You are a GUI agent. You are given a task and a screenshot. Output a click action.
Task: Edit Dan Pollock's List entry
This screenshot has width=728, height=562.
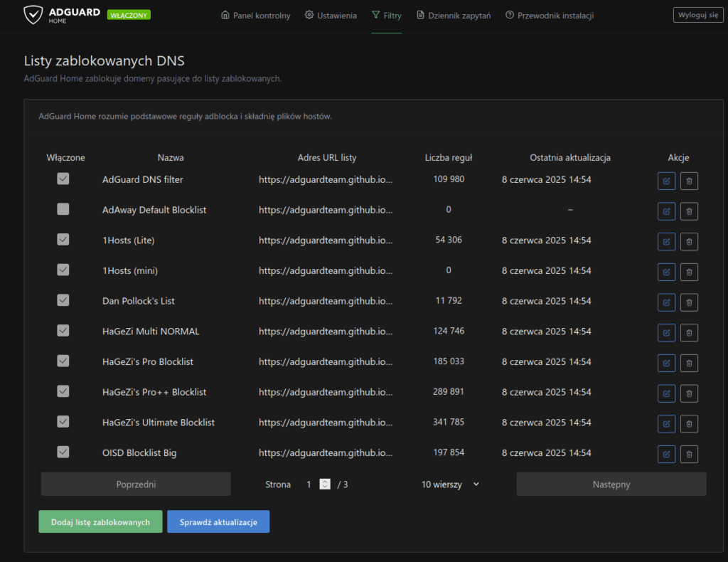pos(666,302)
